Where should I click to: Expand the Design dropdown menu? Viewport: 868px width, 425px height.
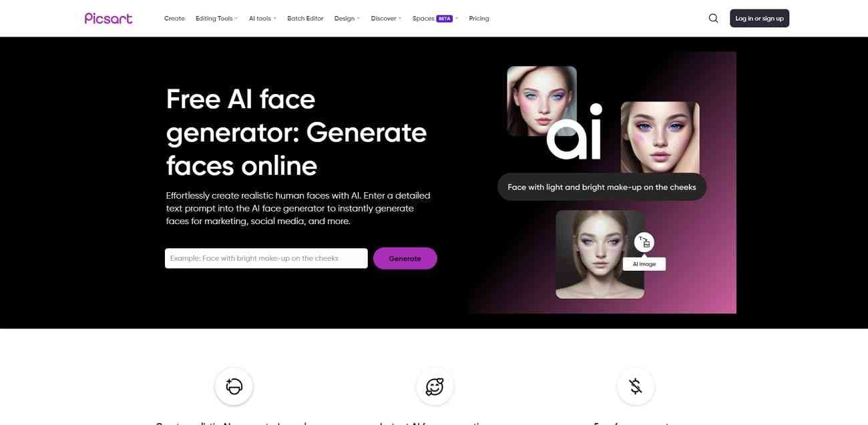[347, 19]
